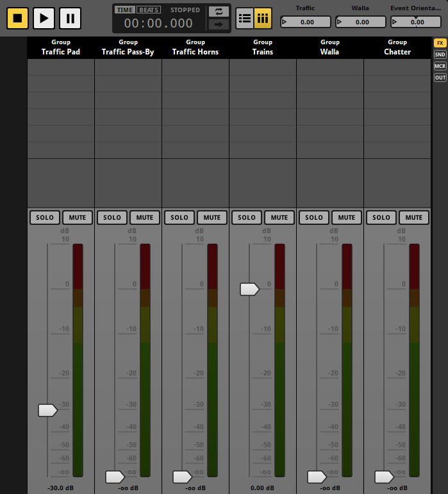Select the Traffic Horns group header
Image resolution: width=448 pixels, height=494 pixels.
coord(195,47)
